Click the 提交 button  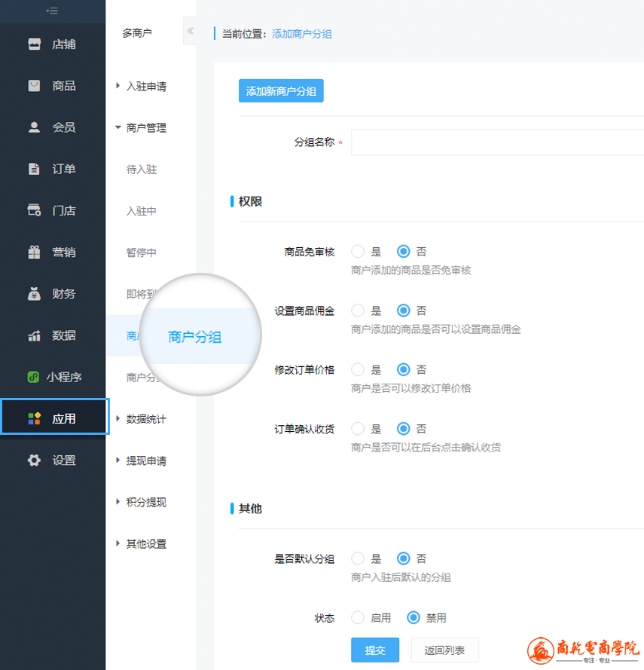point(375,650)
